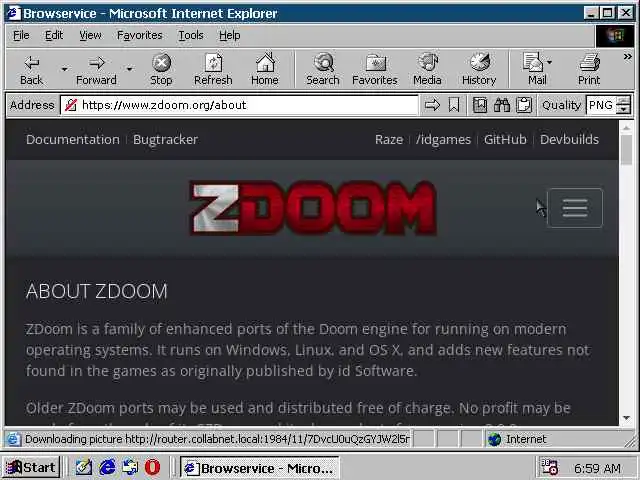Image resolution: width=640 pixels, height=480 pixels.
Task: Click the vertical scrollbar thumb
Action: pyautogui.click(x=627, y=150)
